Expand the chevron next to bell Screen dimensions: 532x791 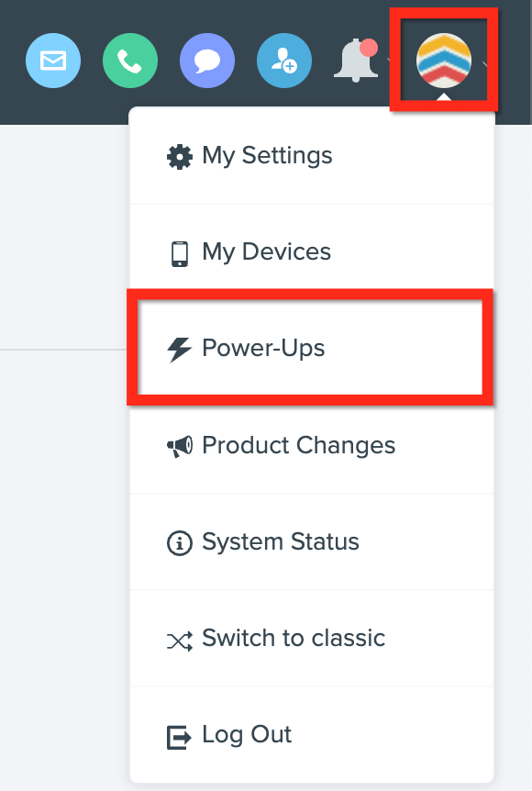pyautogui.click(x=389, y=61)
